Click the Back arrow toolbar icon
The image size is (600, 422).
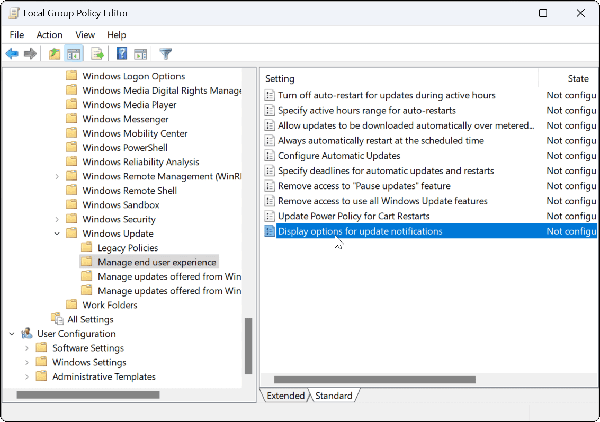(x=12, y=54)
